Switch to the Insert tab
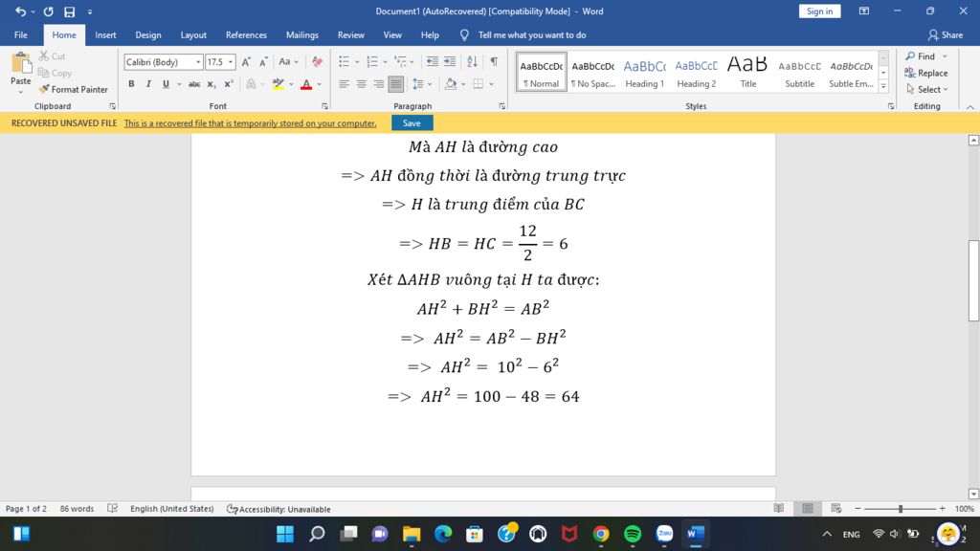Viewport: 980px width, 551px height. (x=105, y=35)
